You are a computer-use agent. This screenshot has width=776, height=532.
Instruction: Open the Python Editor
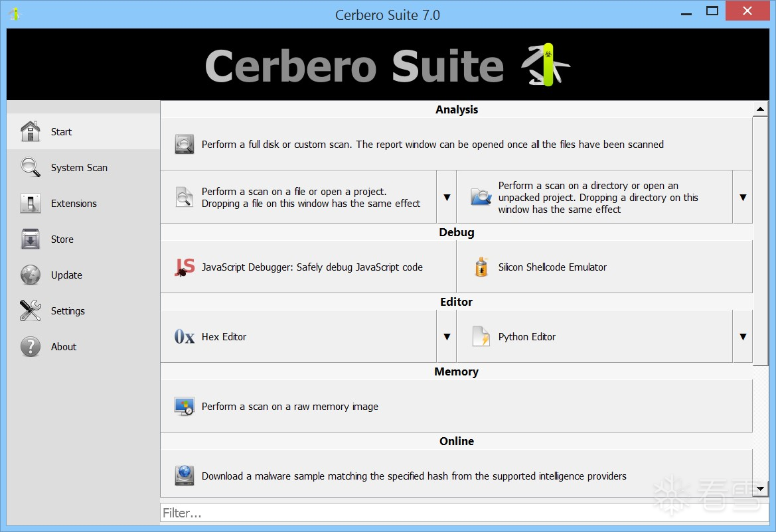pyautogui.click(x=594, y=337)
